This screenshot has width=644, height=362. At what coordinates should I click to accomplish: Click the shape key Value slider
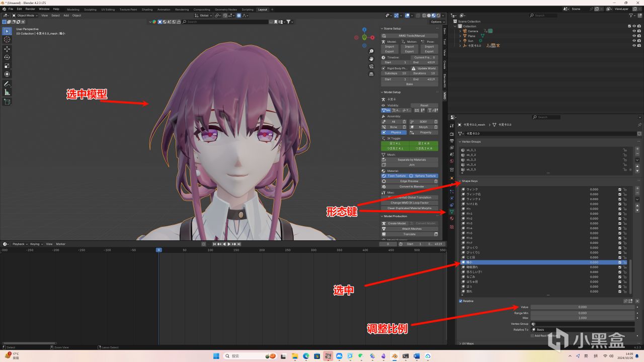pos(582,307)
